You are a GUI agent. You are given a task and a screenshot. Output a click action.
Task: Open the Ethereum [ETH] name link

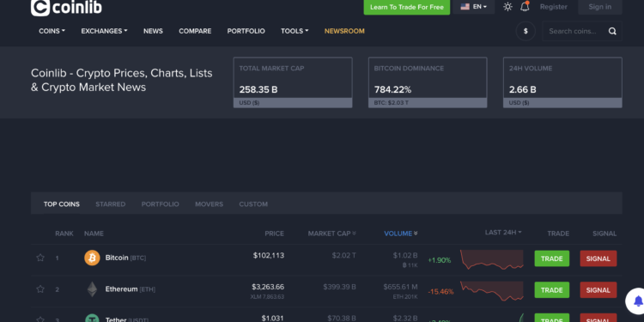tap(131, 289)
